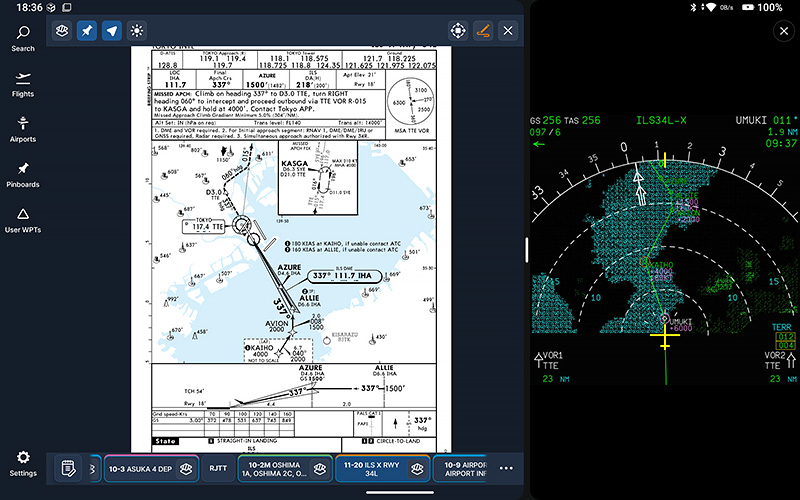Click the TERR indicator on navigation display
The height and width of the screenshot is (500, 800).
(782, 327)
